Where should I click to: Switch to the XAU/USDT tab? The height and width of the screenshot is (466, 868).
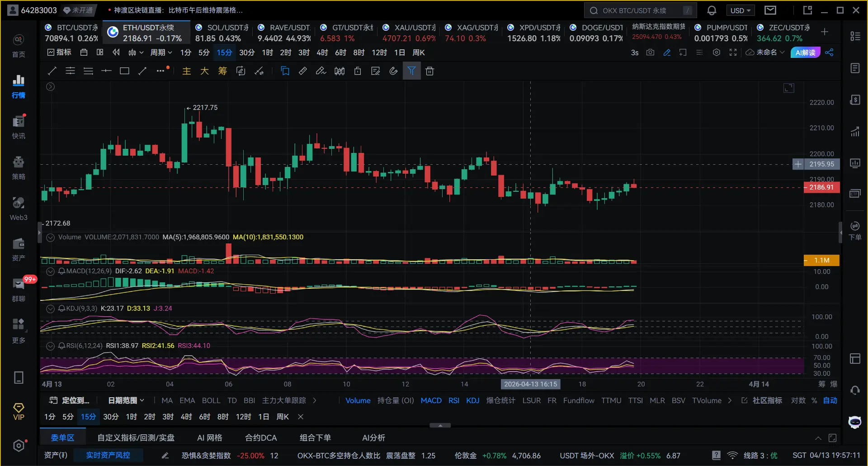click(409, 33)
